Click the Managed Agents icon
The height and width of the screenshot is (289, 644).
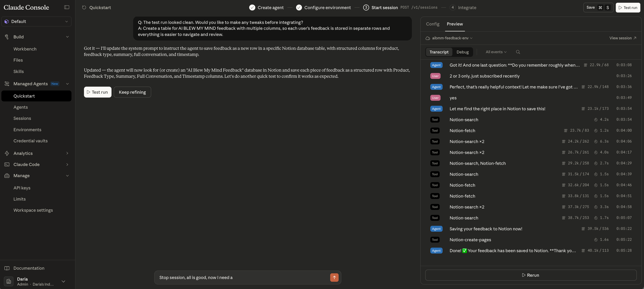(x=7, y=84)
